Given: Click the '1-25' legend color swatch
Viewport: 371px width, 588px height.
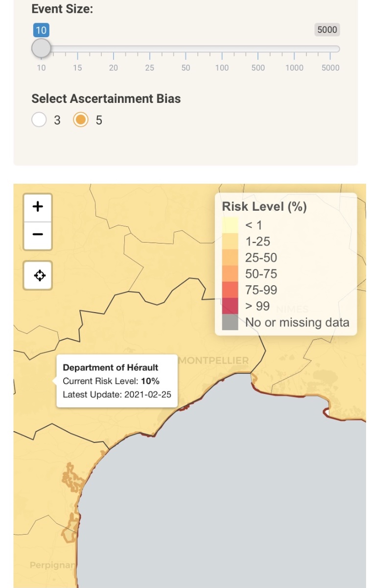Looking at the screenshot, I should pyautogui.click(x=230, y=241).
